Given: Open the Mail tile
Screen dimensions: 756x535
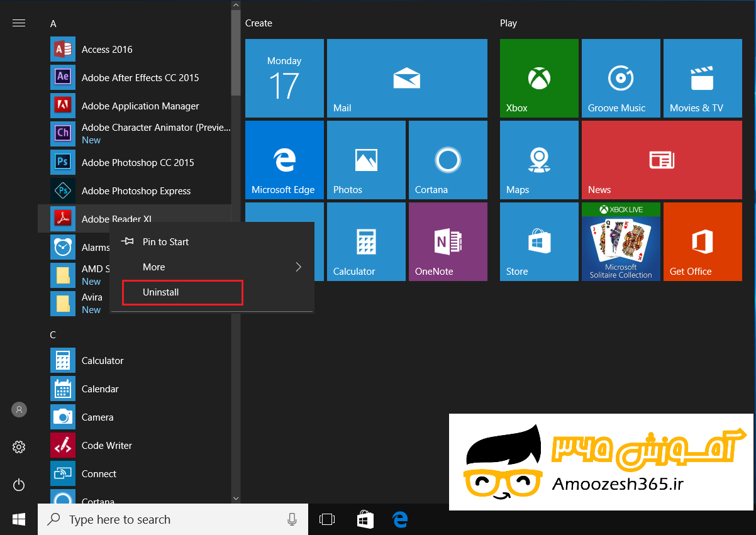Looking at the screenshot, I should (x=407, y=78).
